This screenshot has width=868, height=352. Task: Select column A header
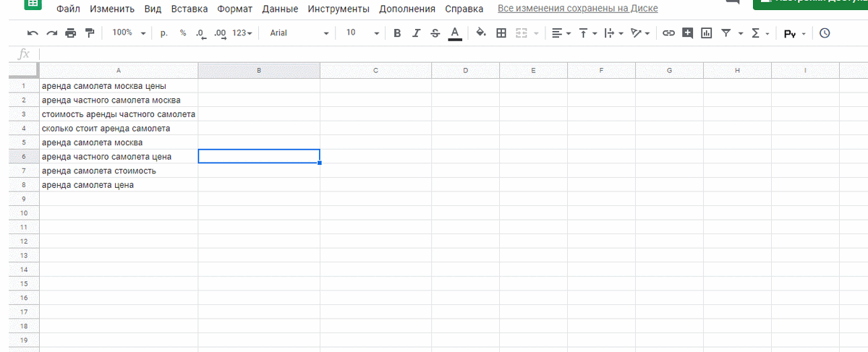point(118,70)
